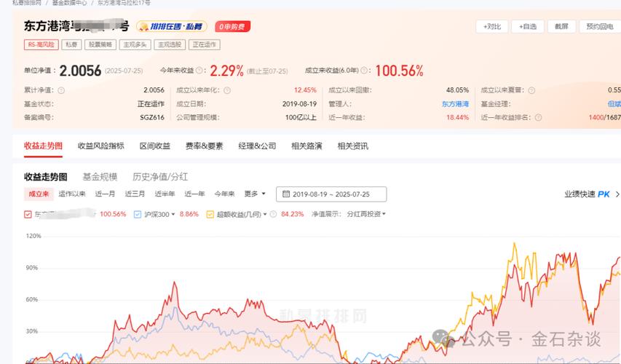Open the 更多 time range dropdown
The width and height of the screenshot is (621, 364).
click(255, 194)
